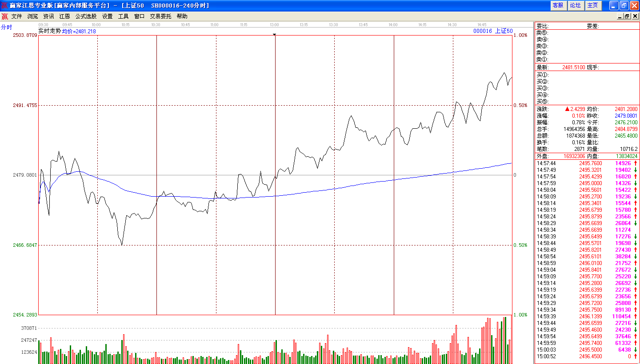The height and width of the screenshot is (364, 640).
Task: Click the 370871 volume axis label
Action: pos(29,328)
